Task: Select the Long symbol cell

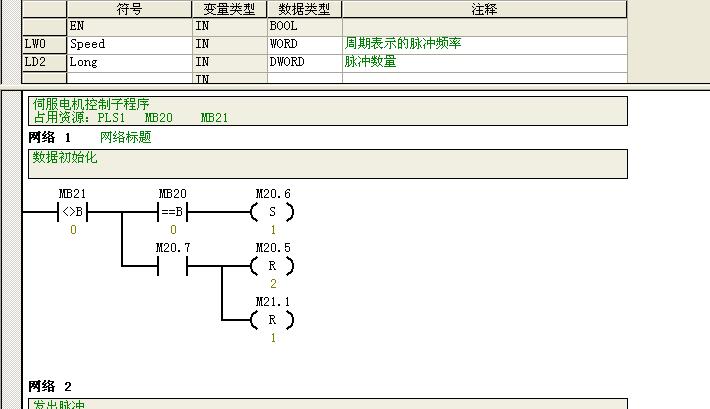Action: (x=129, y=62)
